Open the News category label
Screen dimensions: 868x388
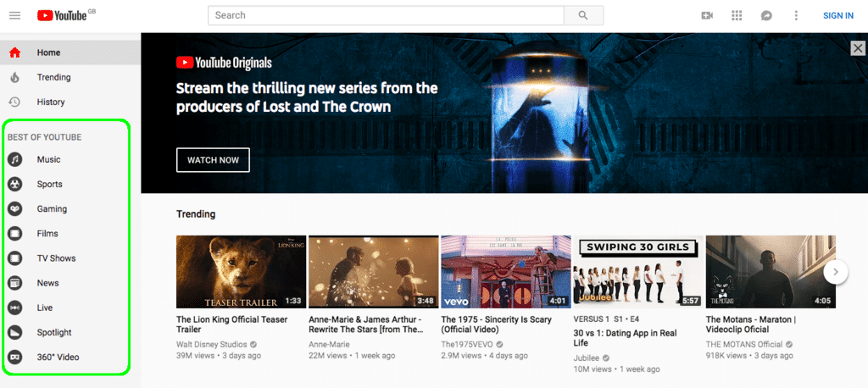47,283
